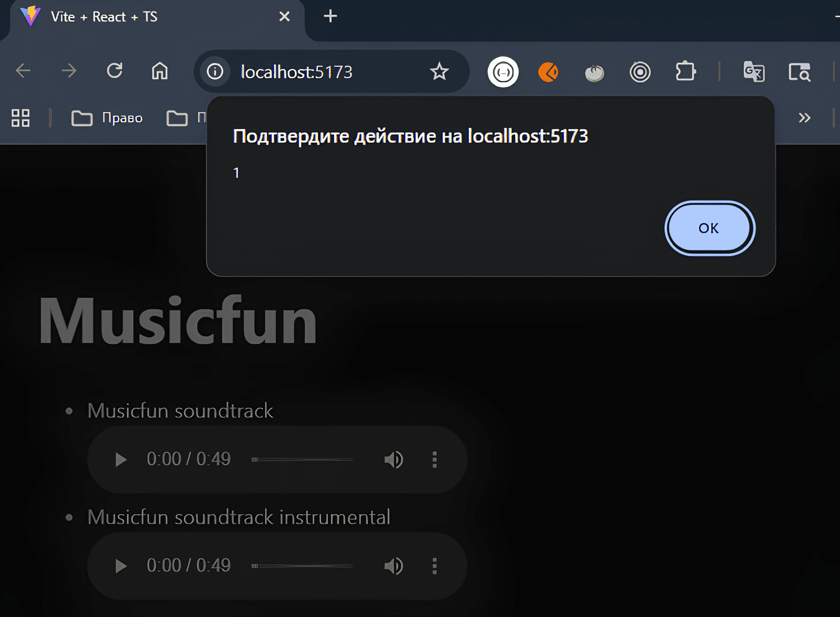840x617 pixels.
Task: Click the target-shaped extension icon
Action: click(x=640, y=72)
